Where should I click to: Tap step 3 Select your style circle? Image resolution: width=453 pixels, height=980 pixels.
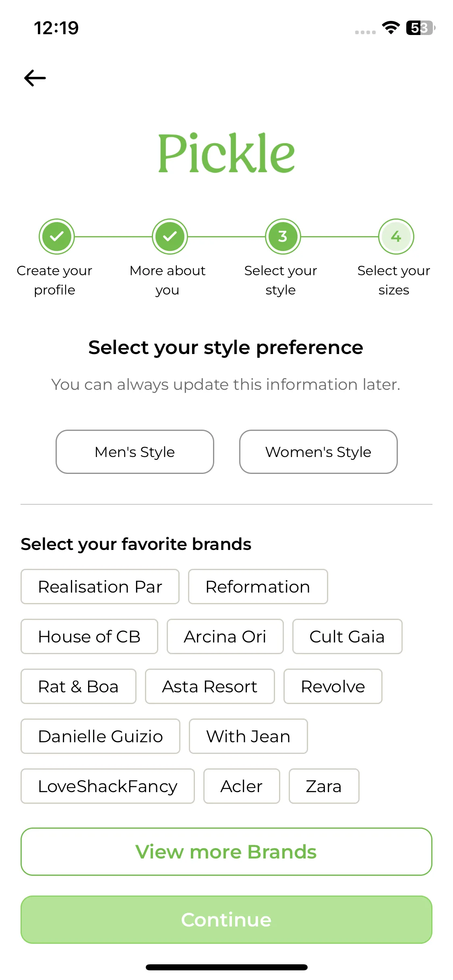[283, 237]
